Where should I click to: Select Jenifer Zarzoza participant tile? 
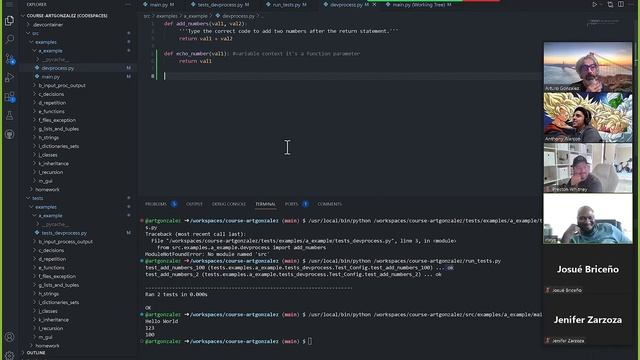point(588,320)
